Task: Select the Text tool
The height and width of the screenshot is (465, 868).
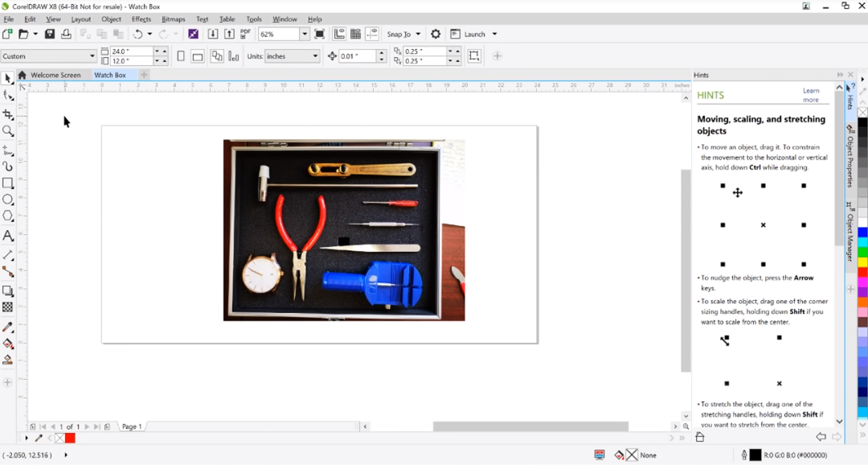Action: click(8, 236)
